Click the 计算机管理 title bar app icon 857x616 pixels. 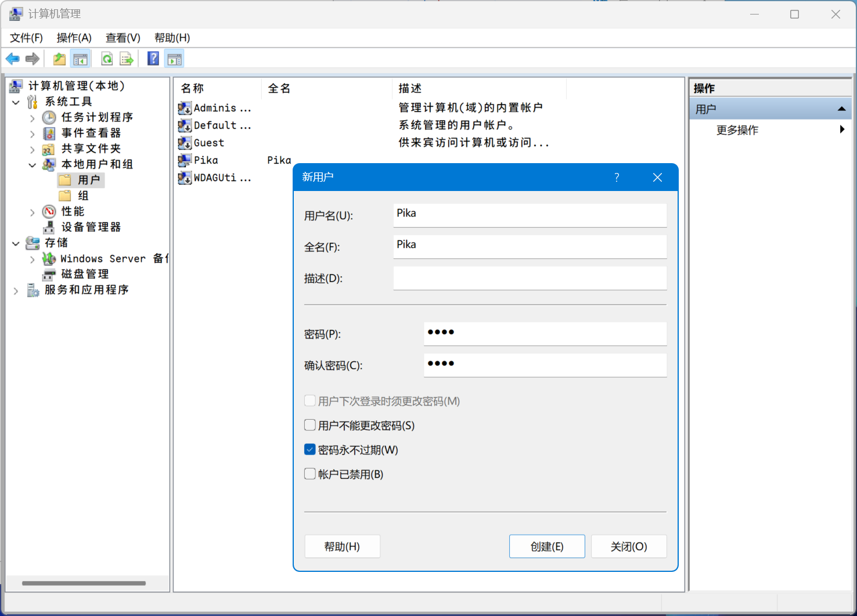[x=16, y=14]
